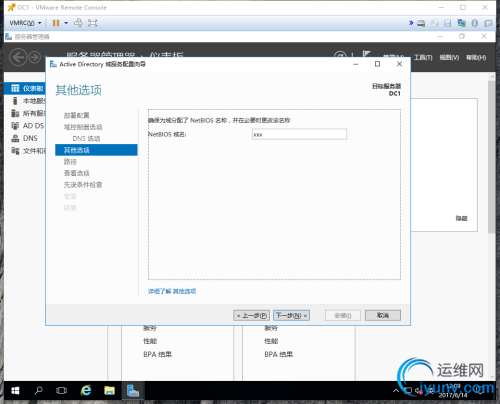Click the 隐藏 link in Server Manager

pos(461,218)
